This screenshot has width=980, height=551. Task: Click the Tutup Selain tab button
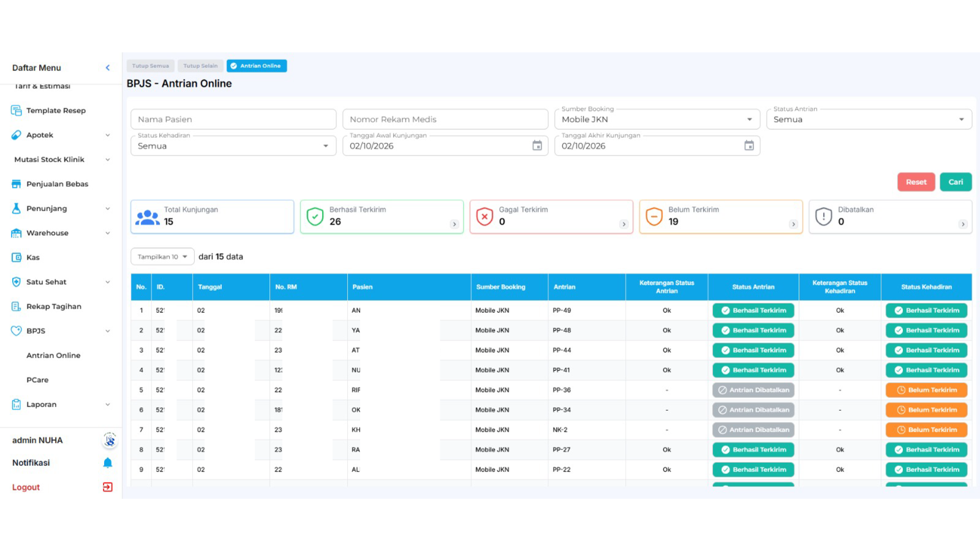(x=200, y=66)
